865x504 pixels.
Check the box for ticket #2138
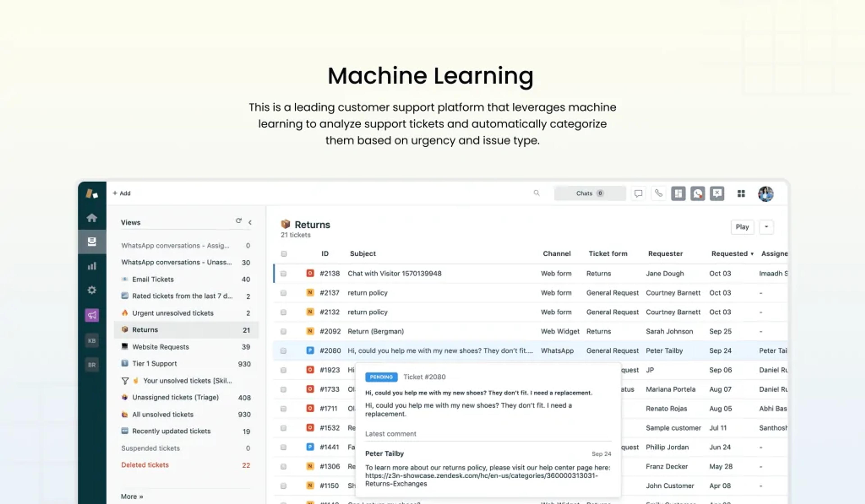[283, 273]
